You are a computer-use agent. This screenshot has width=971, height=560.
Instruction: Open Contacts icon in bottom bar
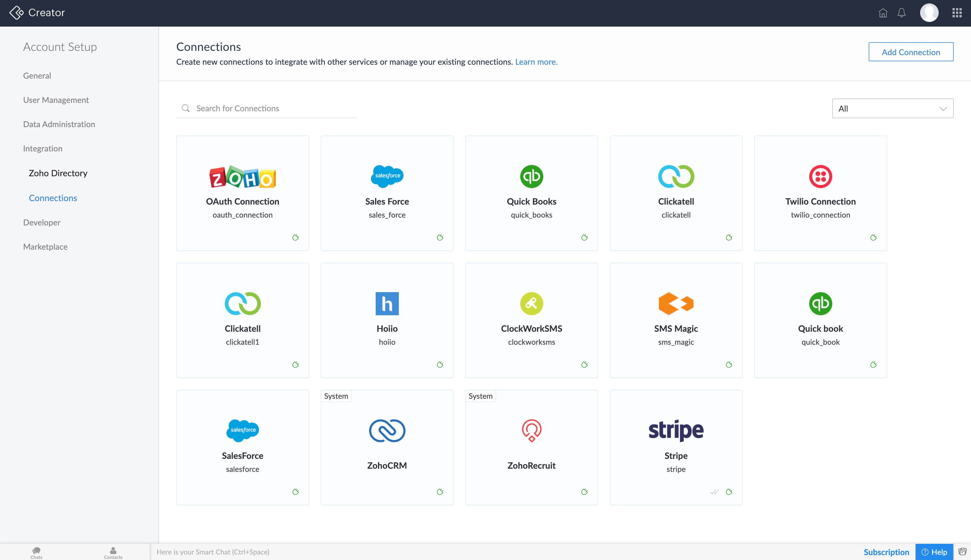coord(113,552)
